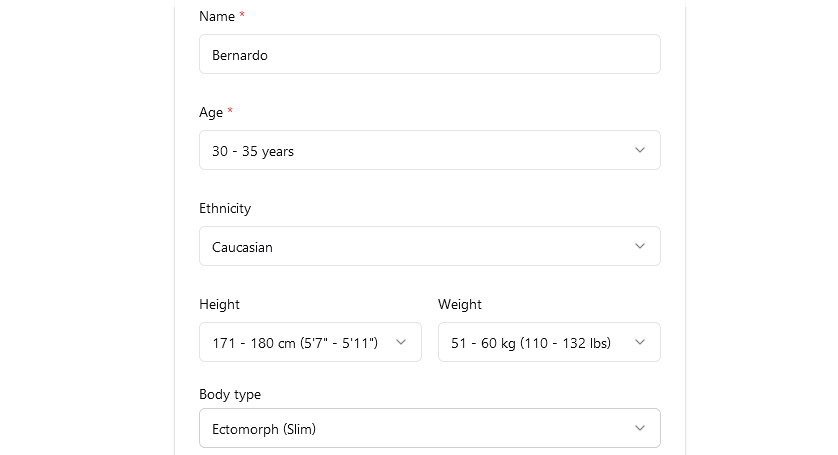Image resolution: width=838 pixels, height=455 pixels.
Task: Select the Ethnicity label text
Action: coord(225,208)
